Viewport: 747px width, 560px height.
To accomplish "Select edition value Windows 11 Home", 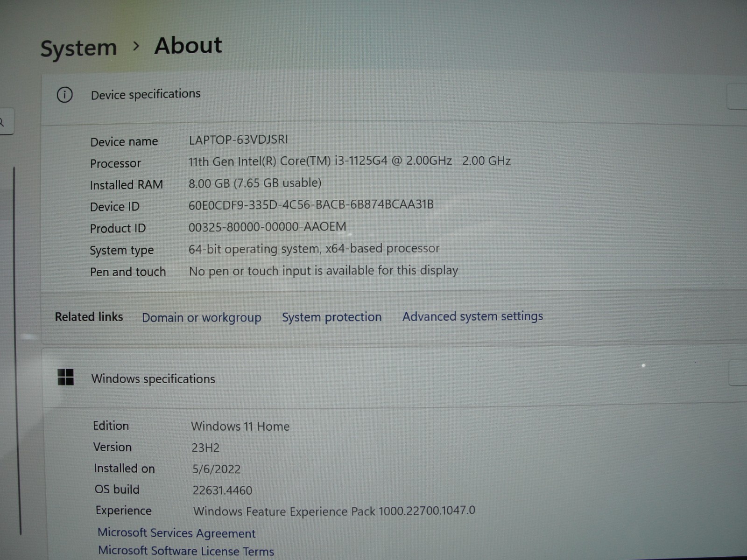I will pyautogui.click(x=240, y=426).
